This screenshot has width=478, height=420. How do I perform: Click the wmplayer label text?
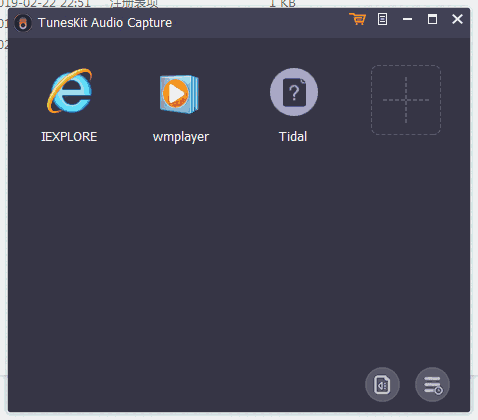181,137
